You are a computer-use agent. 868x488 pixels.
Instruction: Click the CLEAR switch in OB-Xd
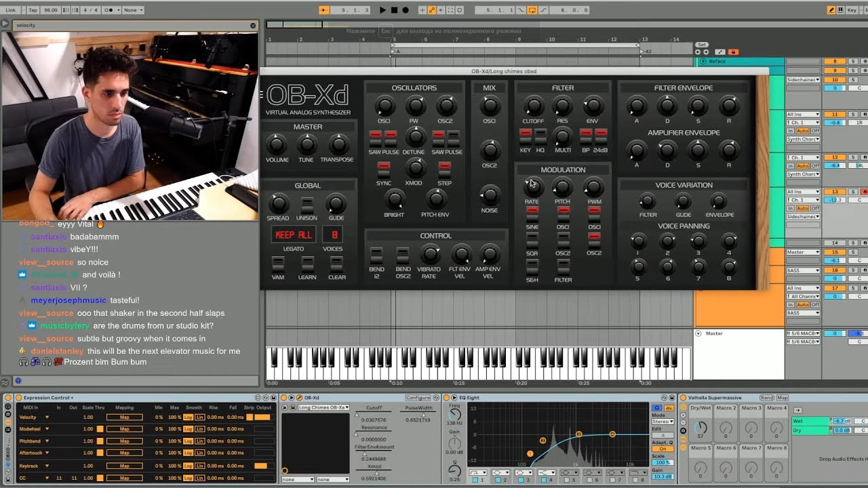336,264
